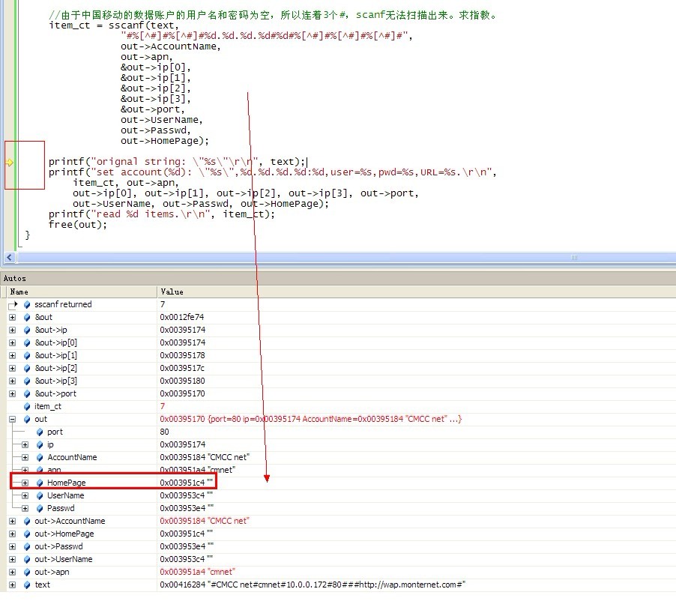The width and height of the screenshot is (676, 616).
Task: Click the value cell of item_ct
Action: click(163, 406)
